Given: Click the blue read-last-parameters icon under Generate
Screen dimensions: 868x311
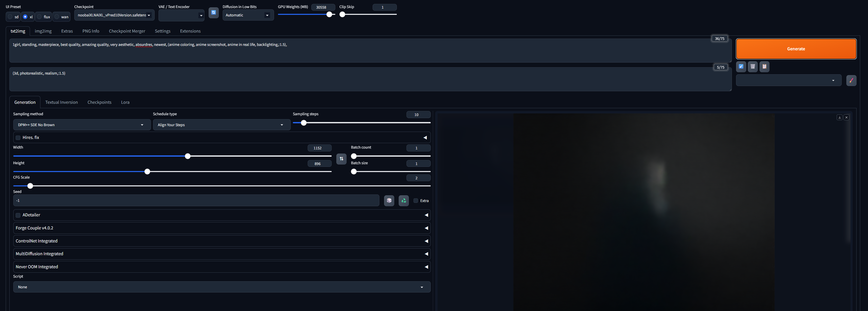Looking at the screenshot, I should click(x=741, y=66).
